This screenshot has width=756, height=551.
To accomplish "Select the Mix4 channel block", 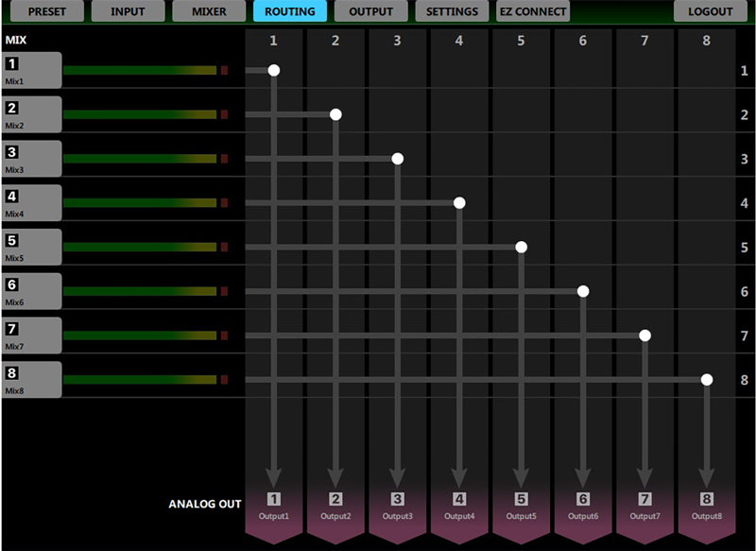I will point(31,203).
